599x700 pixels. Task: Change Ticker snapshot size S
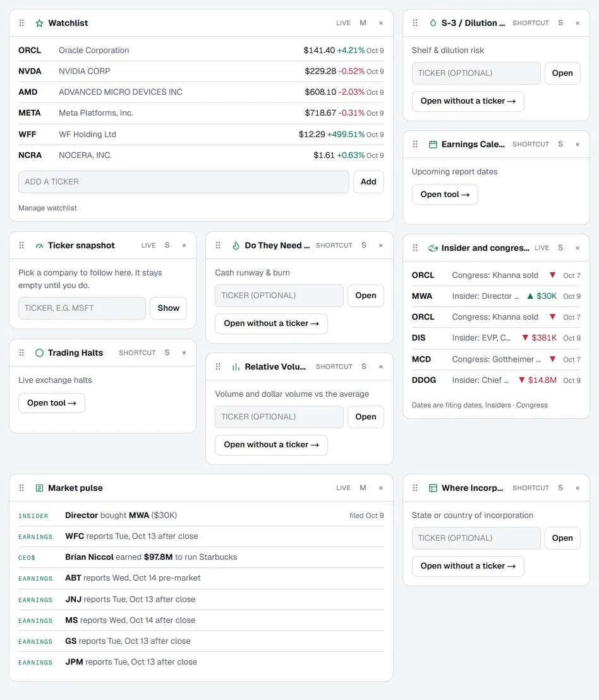coord(167,246)
